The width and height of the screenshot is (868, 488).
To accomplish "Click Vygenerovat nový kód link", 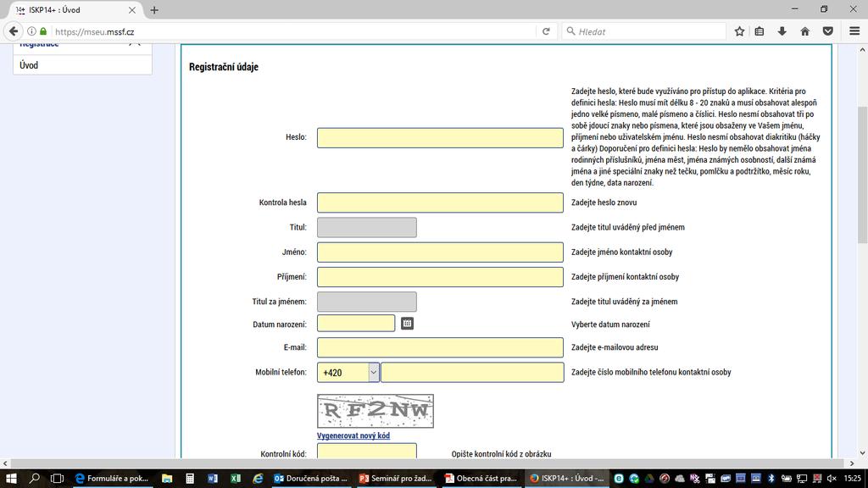I will tap(353, 435).
